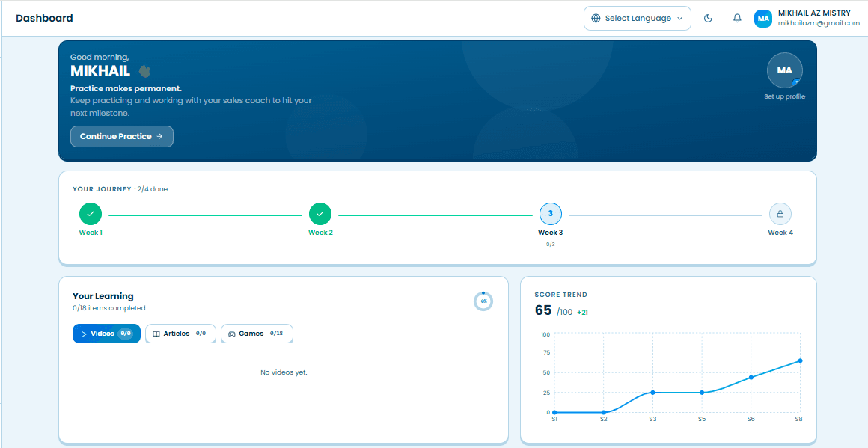Viewport: 868px width, 448px height.
Task: Click the Continue Practice button
Action: [x=122, y=137]
